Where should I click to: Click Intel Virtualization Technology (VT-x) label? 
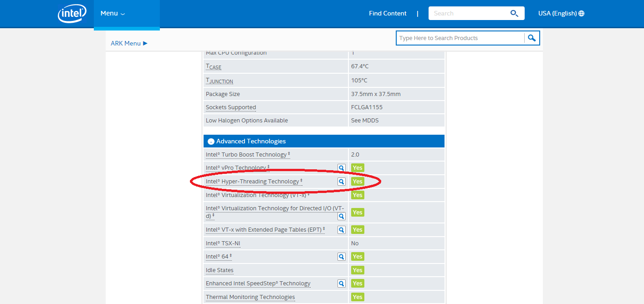[x=257, y=195]
